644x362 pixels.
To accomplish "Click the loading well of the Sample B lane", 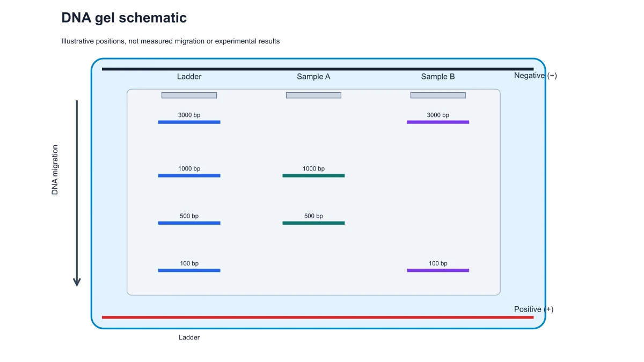I will coord(438,95).
